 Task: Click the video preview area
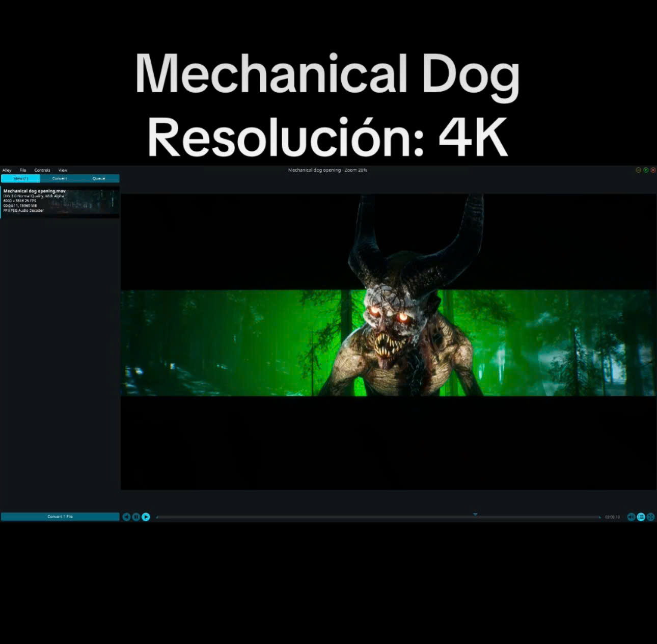click(x=389, y=341)
